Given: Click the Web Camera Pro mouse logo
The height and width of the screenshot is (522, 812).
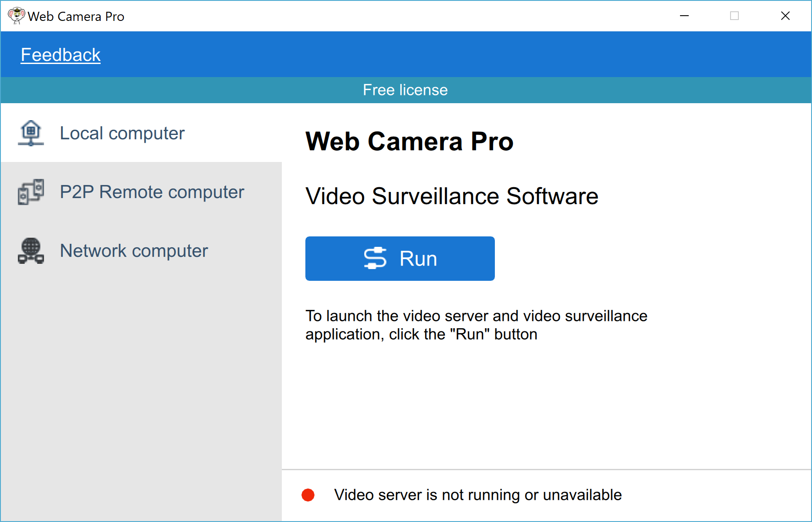Looking at the screenshot, I should click(16, 15).
